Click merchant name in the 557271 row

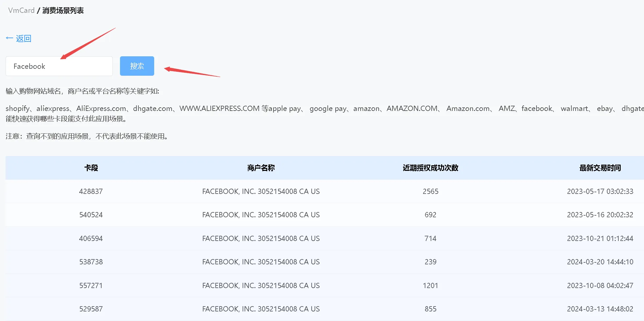(261, 285)
